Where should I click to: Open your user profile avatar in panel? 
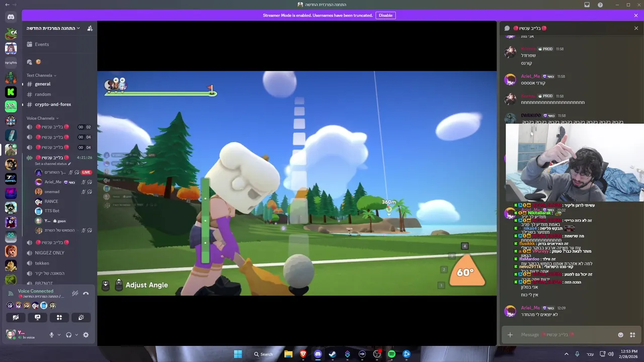10,334
